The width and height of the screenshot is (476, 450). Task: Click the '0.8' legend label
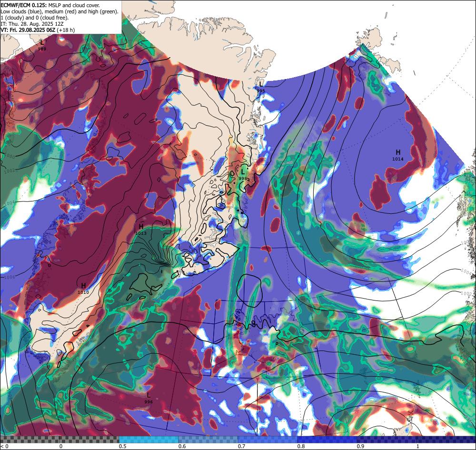pos(301,446)
